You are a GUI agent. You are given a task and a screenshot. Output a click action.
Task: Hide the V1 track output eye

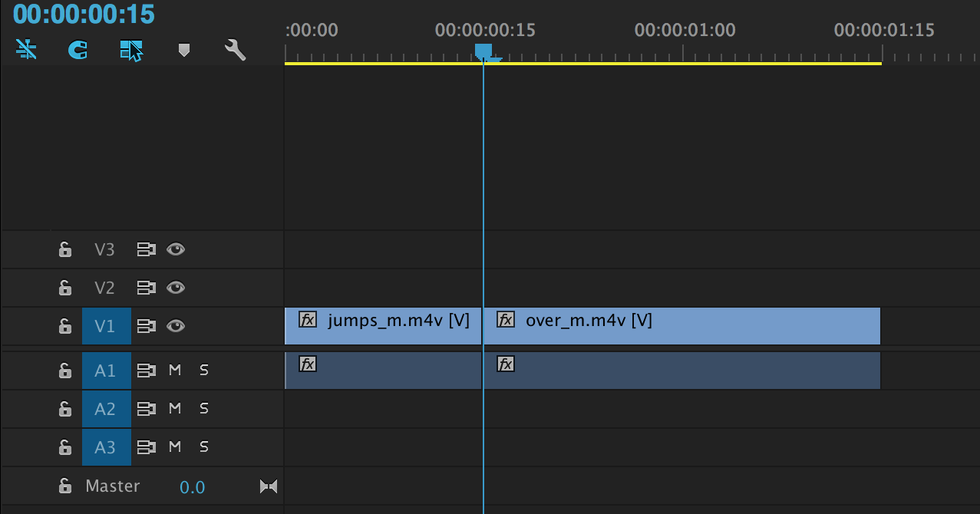[176, 326]
